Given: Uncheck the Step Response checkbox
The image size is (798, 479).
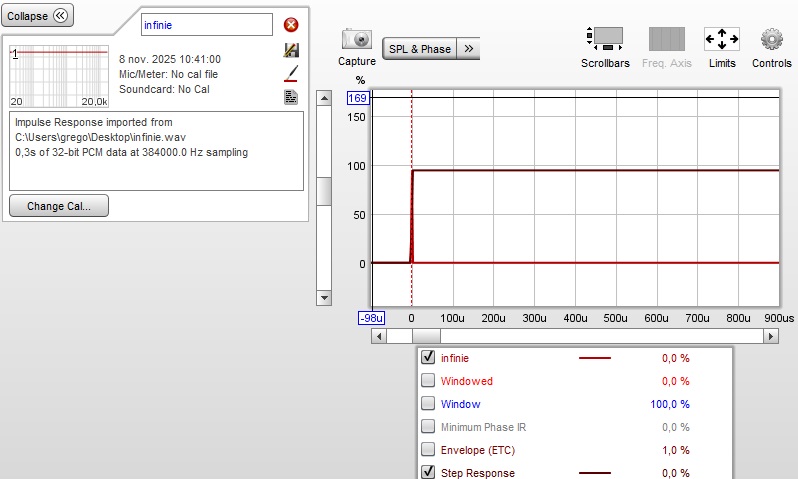Looking at the screenshot, I should coord(428,472).
